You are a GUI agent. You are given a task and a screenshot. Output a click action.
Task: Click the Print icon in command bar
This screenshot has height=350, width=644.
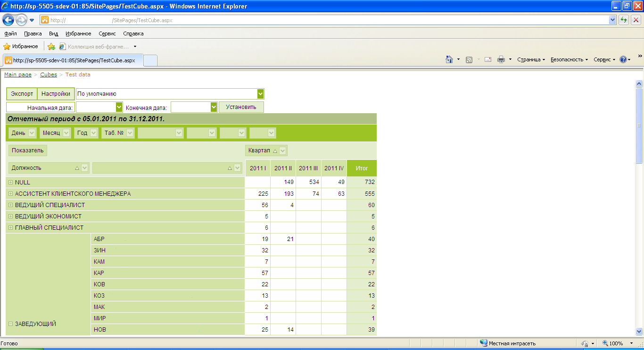point(501,59)
